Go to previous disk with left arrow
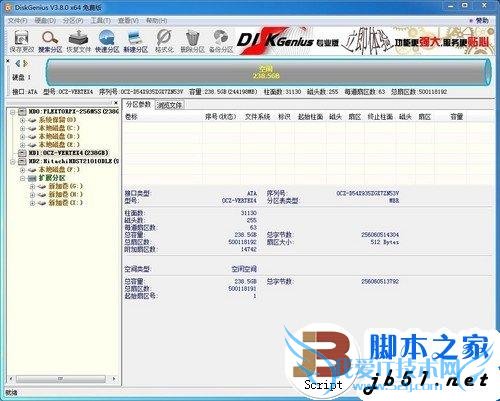 18,63
